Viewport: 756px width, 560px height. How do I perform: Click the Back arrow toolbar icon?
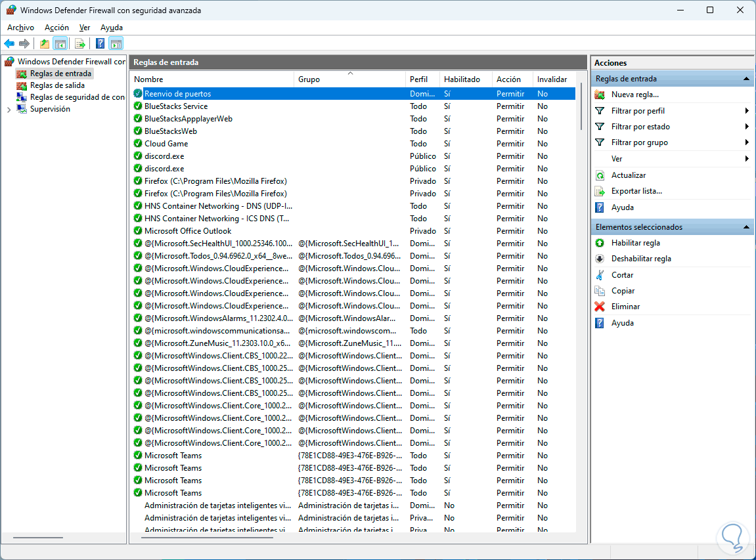(9, 44)
